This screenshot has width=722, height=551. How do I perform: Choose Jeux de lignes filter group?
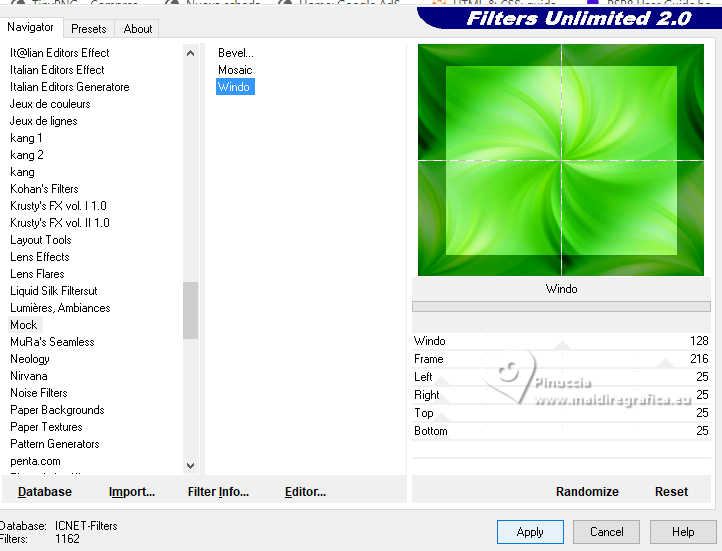click(x=43, y=121)
